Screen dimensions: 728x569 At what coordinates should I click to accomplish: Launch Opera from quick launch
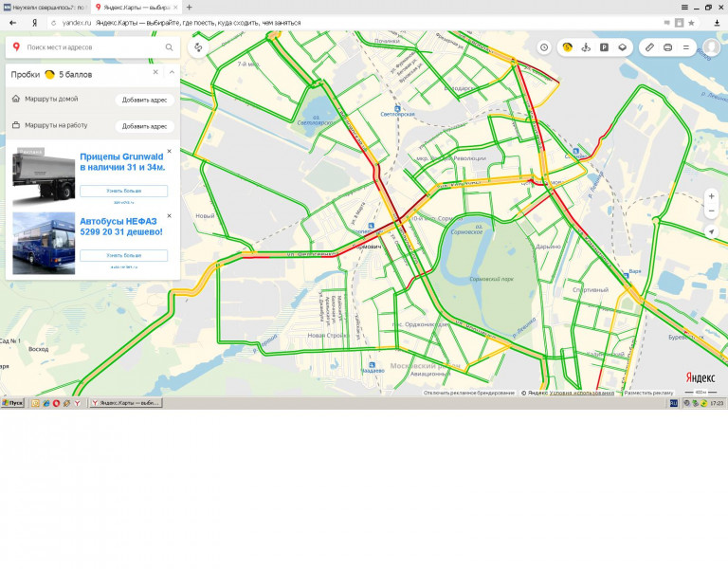[56, 403]
